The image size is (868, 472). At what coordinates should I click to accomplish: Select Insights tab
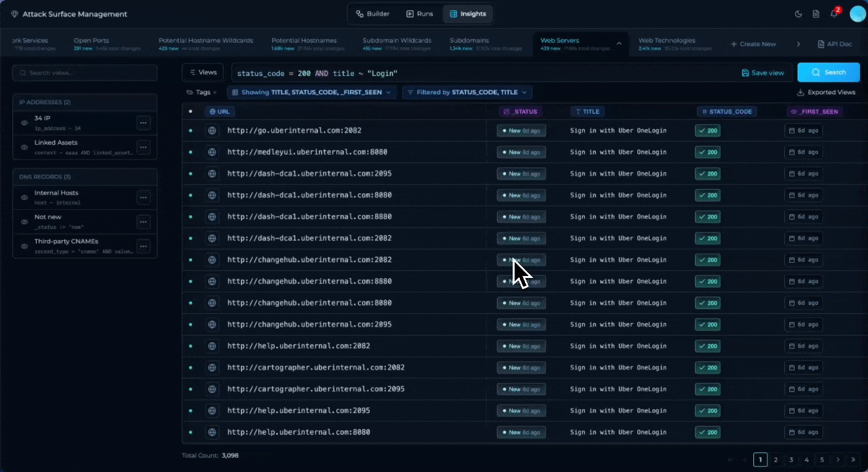click(x=468, y=14)
